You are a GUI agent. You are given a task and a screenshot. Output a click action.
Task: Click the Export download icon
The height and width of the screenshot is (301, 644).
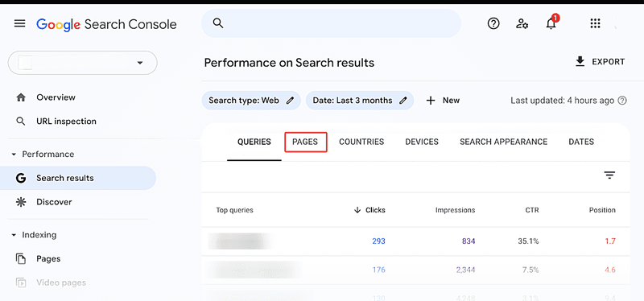click(580, 62)
